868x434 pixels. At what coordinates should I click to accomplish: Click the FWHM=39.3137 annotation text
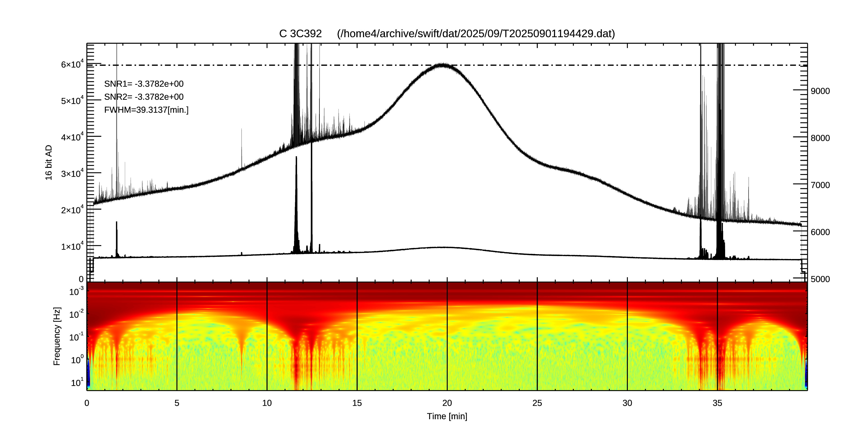tap(146, 110)
